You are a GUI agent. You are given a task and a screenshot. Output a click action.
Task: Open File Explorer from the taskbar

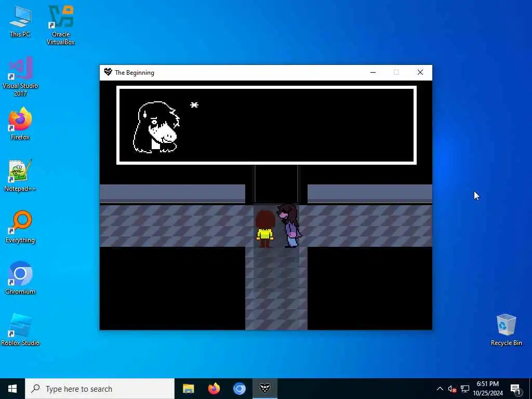pyautogui.click(x=188, y=389)
